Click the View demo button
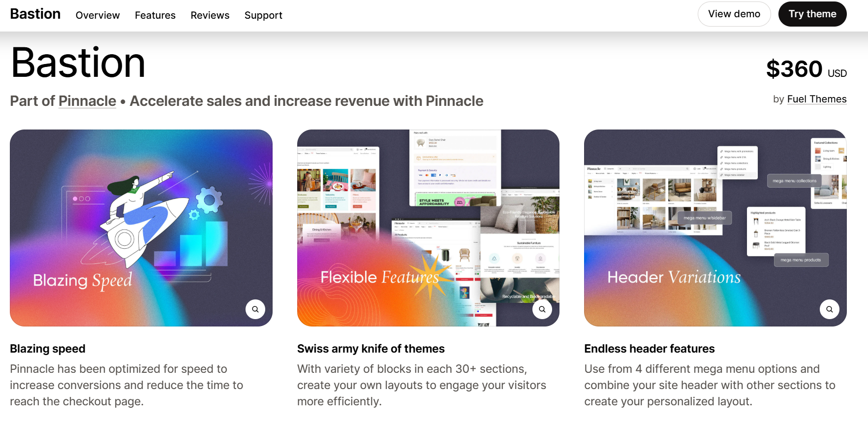 [x=734, y=14]
